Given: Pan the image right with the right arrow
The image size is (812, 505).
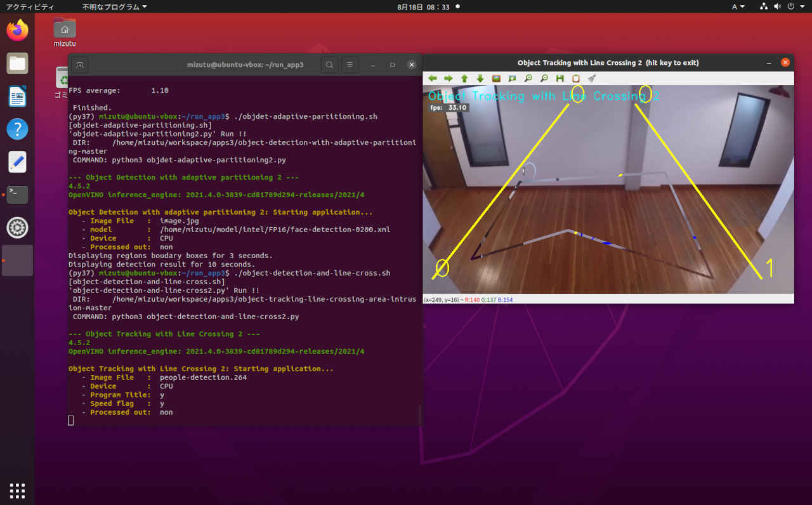Looking at the screenshot, I should 449,79.
